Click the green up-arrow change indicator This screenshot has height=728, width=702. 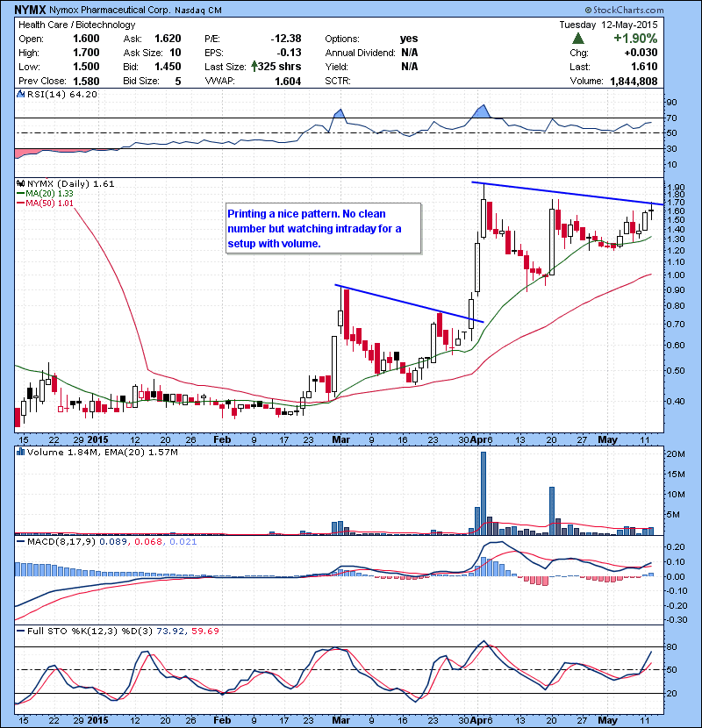pyautogui.click(x=578, y=38)
